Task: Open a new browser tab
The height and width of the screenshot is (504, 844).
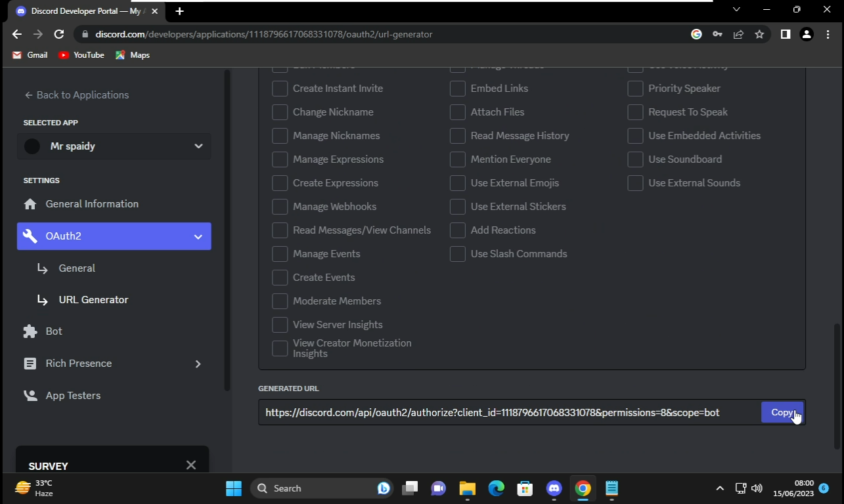Action: coord(179,11)
